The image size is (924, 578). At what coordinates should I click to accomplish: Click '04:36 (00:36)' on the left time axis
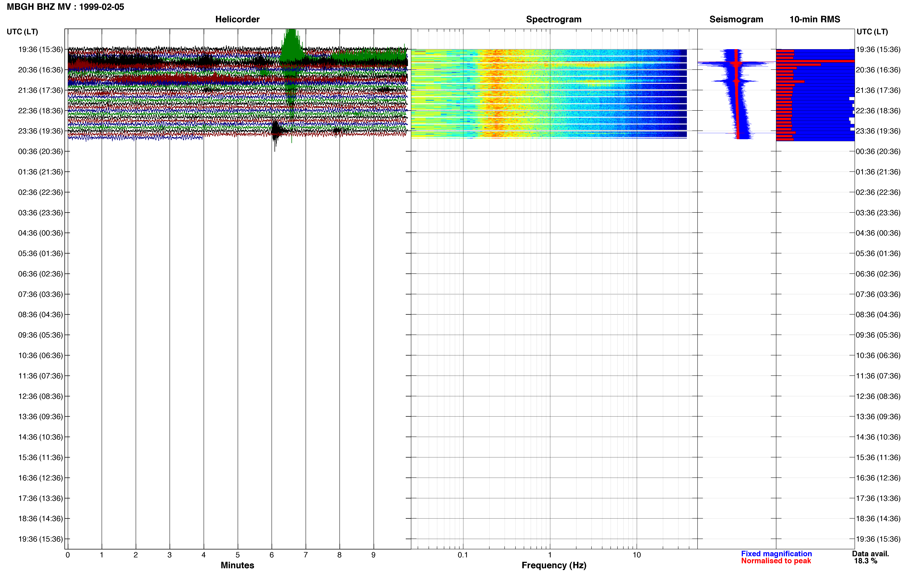pyautogui.click(x=41, y=233)
